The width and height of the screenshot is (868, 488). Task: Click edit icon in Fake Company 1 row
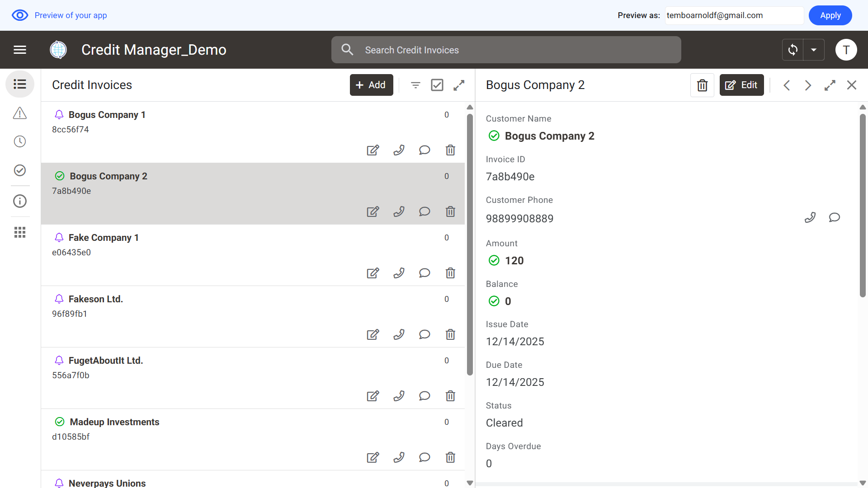(373, 273)
